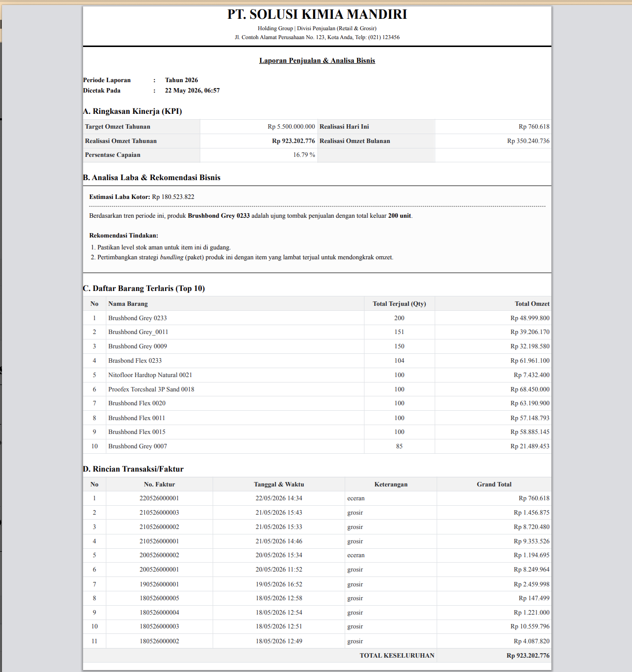The image size is (632, 672).
Task: Select the 'Brushbond Flex 0015' product name
Action: click(x=137, y=432)
